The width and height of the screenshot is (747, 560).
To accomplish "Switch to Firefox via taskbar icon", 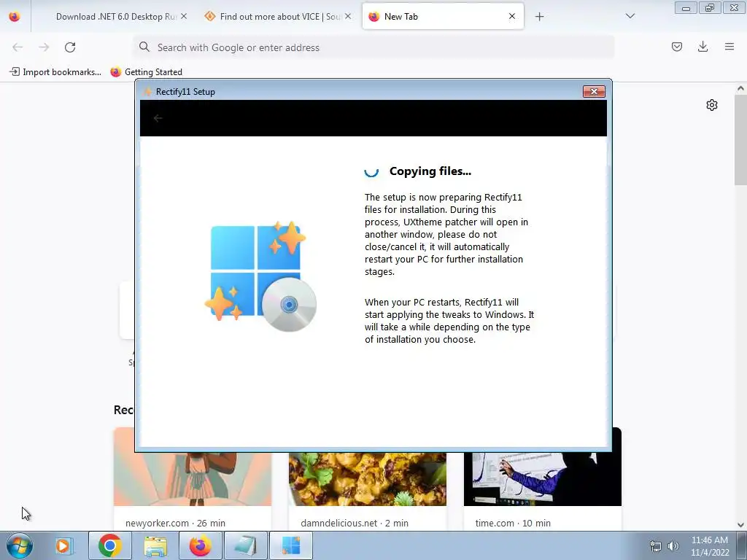I will [201, 545].
